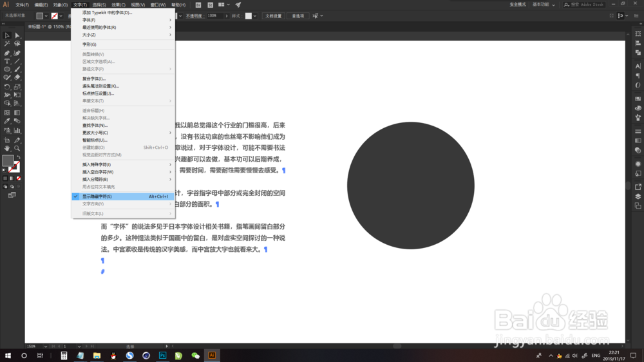Click the Fill color swatch in toolbox
This screenshot has height=362, width=644.
pyautogui.click(x=8, y=160)
